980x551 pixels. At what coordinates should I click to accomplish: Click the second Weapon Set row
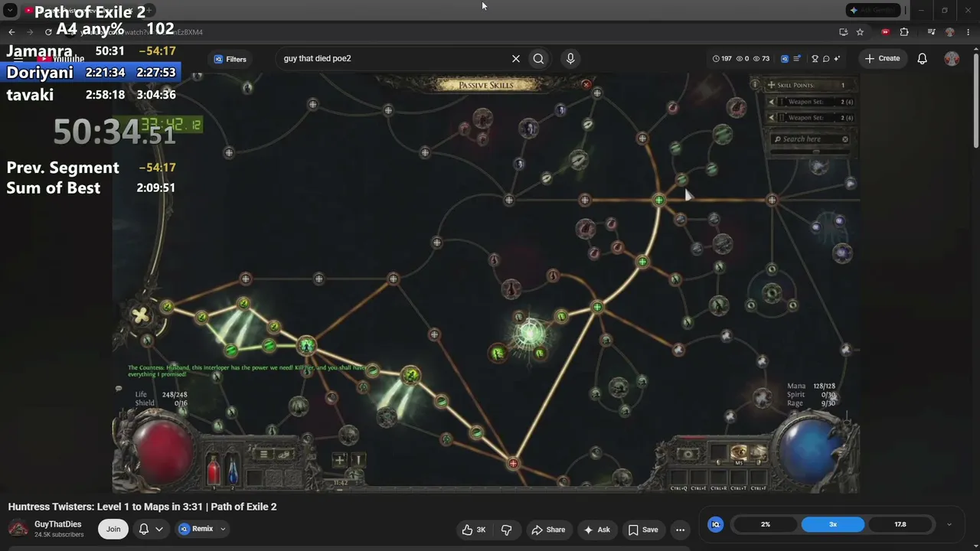810,118
